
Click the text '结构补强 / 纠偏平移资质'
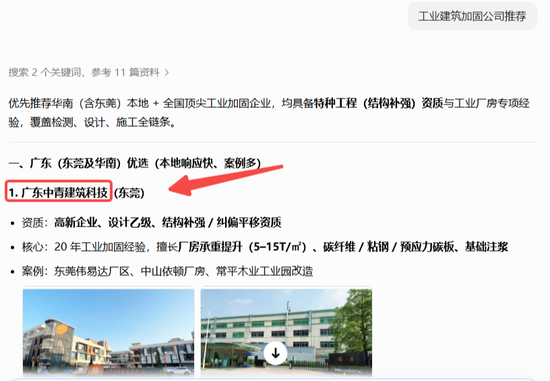221,222
